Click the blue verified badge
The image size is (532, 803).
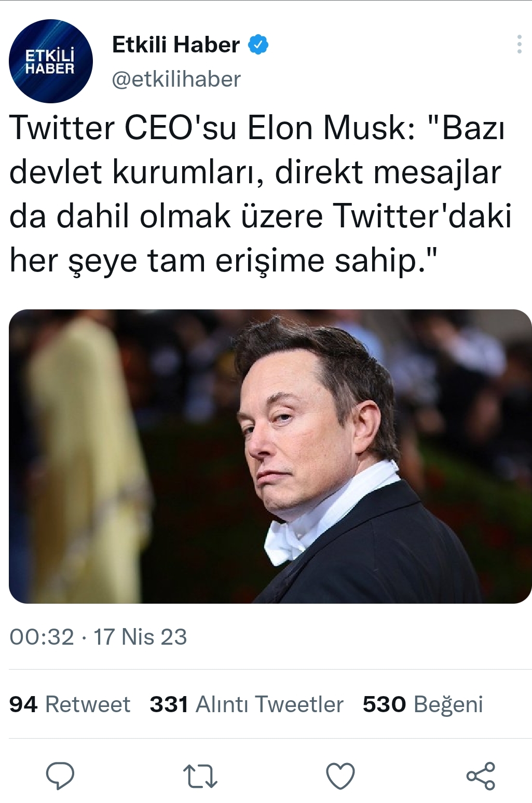[x=258, y=45]
